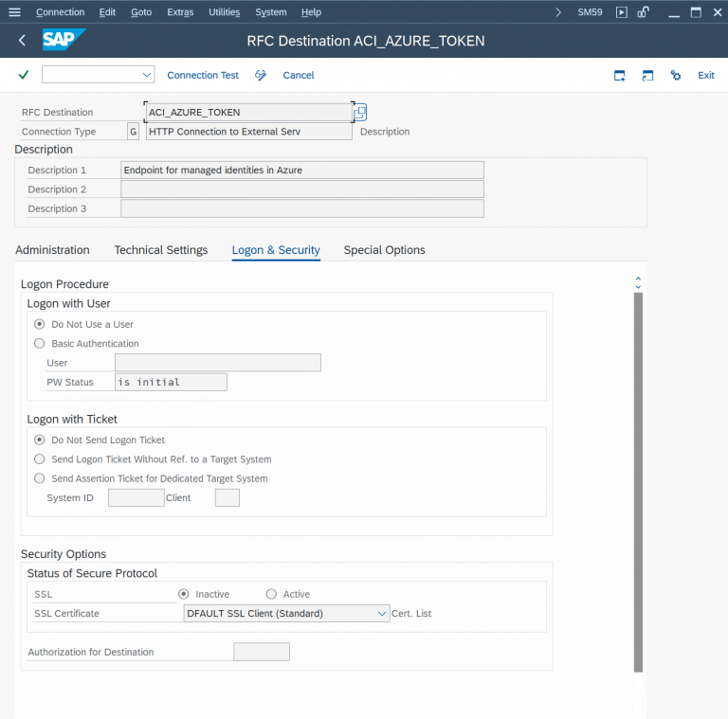Click the Description 2 field
Image resolution: width=728 pixels, height=719 pixels.
point(302,189)
